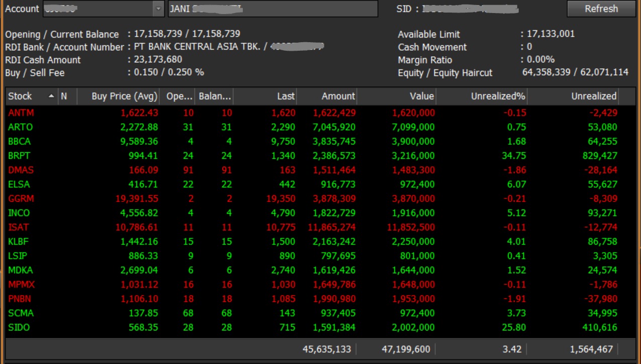
Task: Click the Refresh button
Action: click(x=601, y=9)
